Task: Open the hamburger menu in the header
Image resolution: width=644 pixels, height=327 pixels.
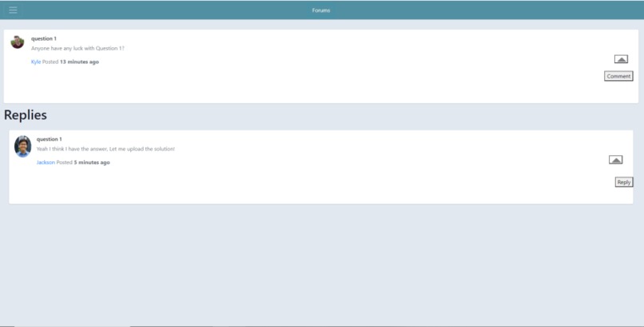Action: click(13, 10)
